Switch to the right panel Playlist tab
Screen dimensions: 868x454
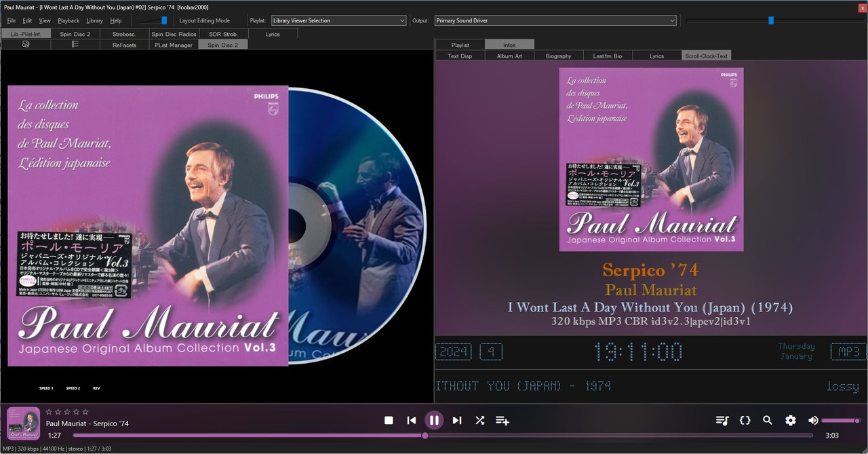pos(460,45)
